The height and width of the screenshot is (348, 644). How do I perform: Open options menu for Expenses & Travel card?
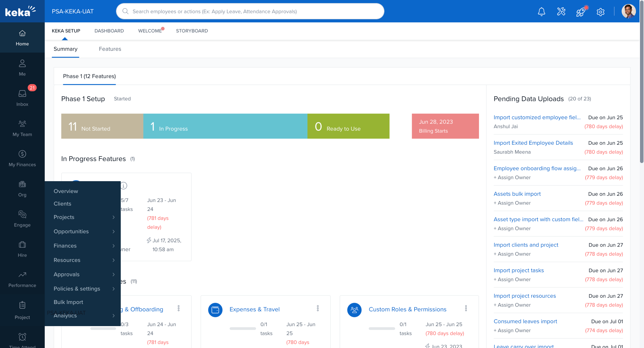[318, 308]
